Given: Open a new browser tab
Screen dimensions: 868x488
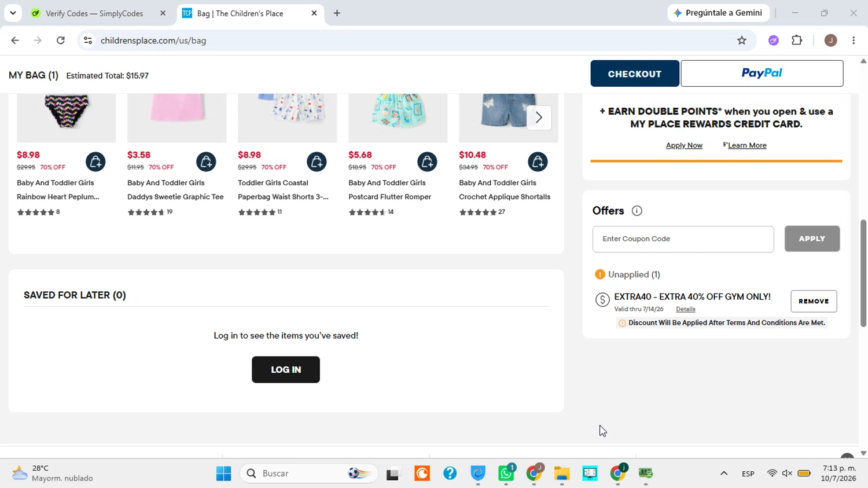Looking at the screenshot, I should click(x=337, y=13).
